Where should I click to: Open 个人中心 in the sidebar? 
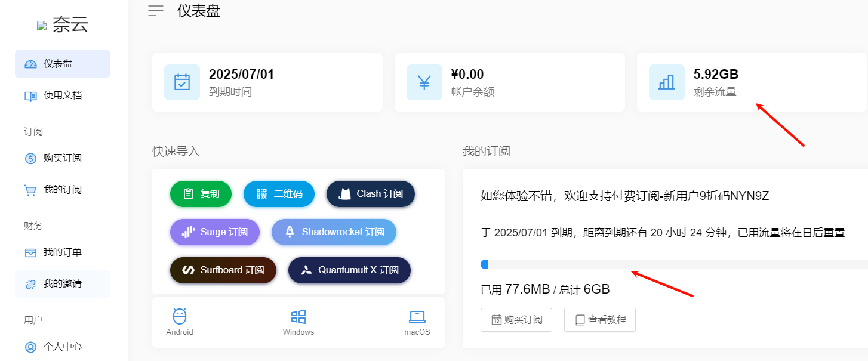pyautogui.click(x=63, y=347)
